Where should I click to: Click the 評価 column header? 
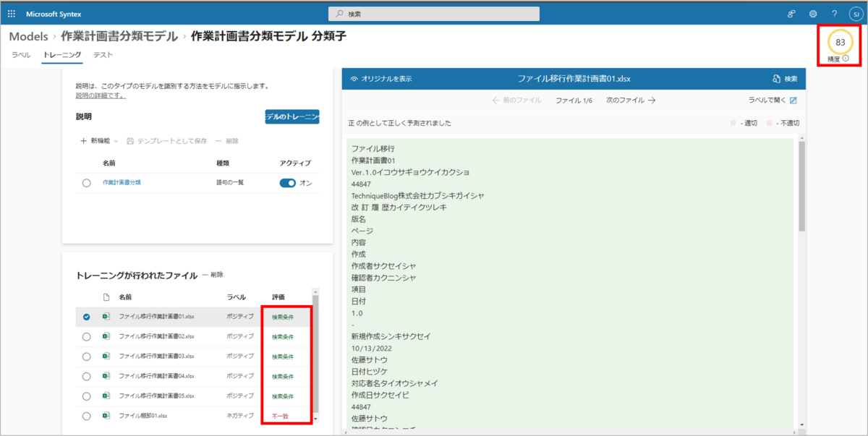click(x=278, y=297)
